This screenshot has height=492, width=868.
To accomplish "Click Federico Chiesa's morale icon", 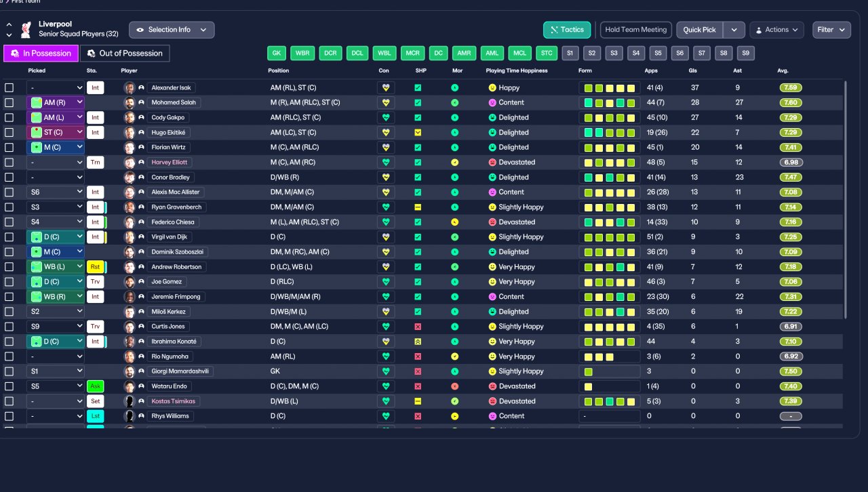I will point(454,222).
